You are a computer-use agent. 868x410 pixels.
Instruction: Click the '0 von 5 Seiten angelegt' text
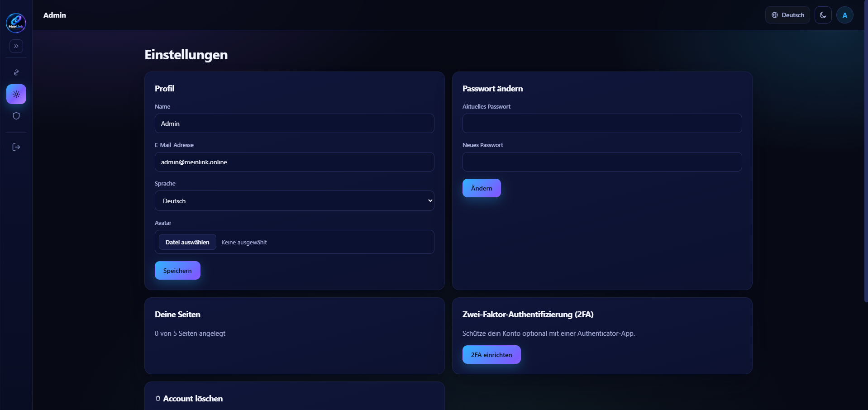coord(190,334)
